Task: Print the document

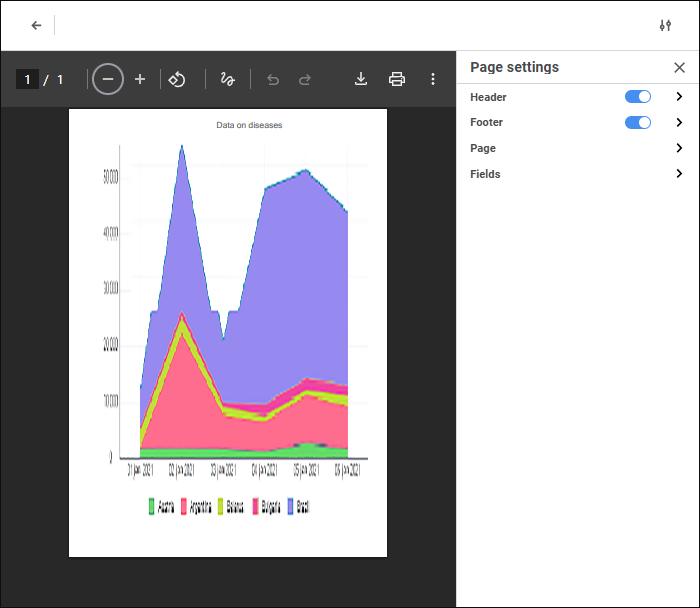Action: [x=397, y=79]
